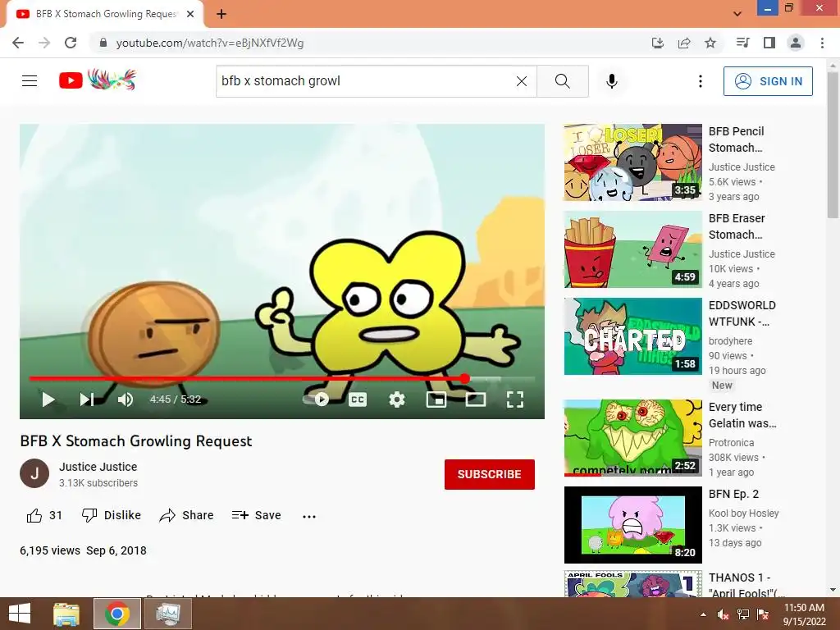
Task: Share this page from address bar
Action: (x=684, y=43)
